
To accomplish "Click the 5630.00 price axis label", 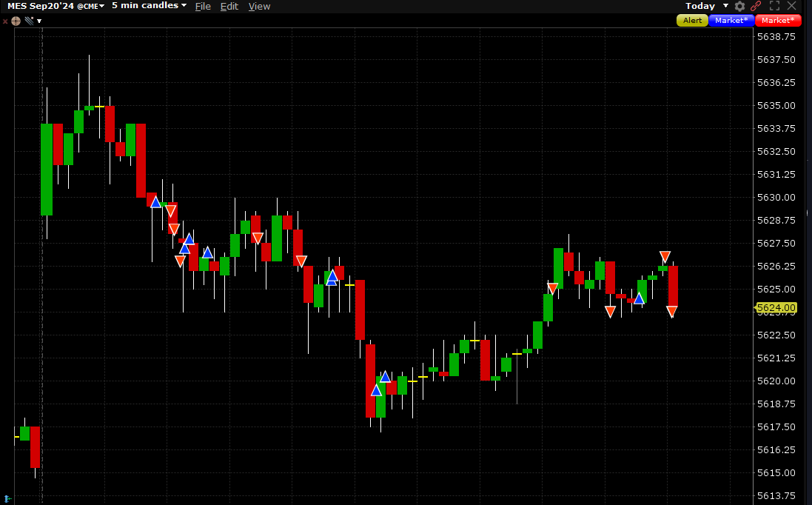I will point(776,198).
